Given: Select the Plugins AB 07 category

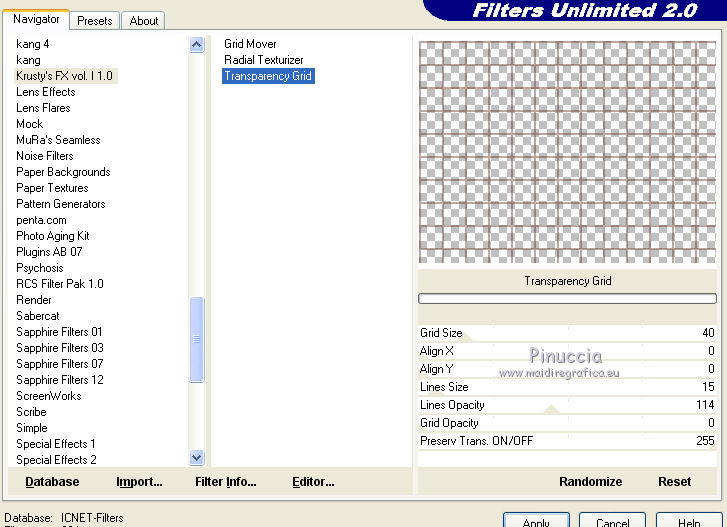Looking at the screenshot, I should [49, 252].
